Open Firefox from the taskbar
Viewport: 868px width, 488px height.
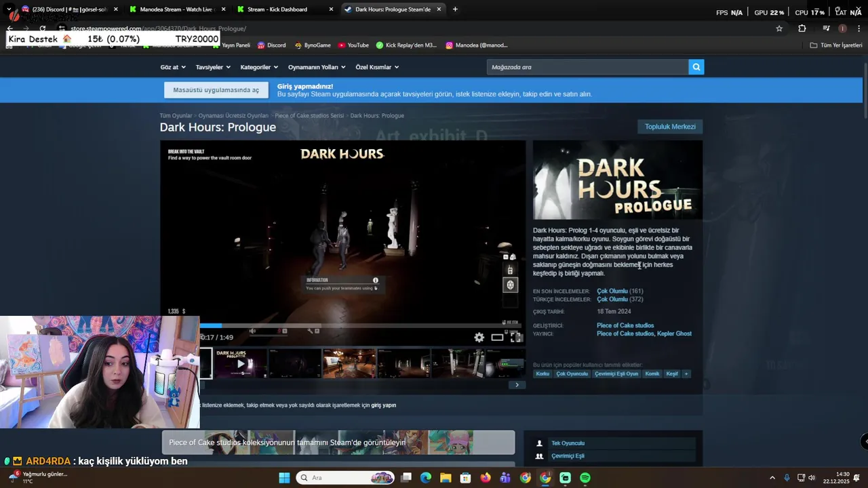tap(486, 478)
